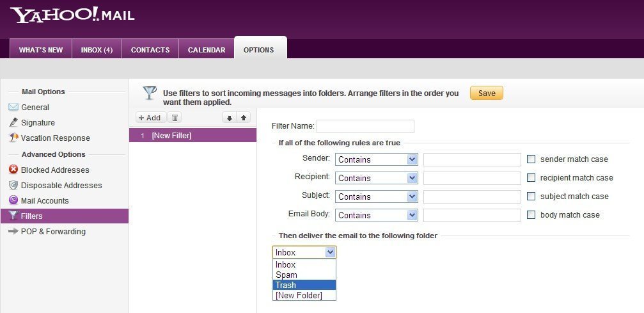This screenshot has width=644, height=313.
Task: Click the funnel icon beside Filters in sidebar
Action: pyautogui.click(x=13, y=216)
